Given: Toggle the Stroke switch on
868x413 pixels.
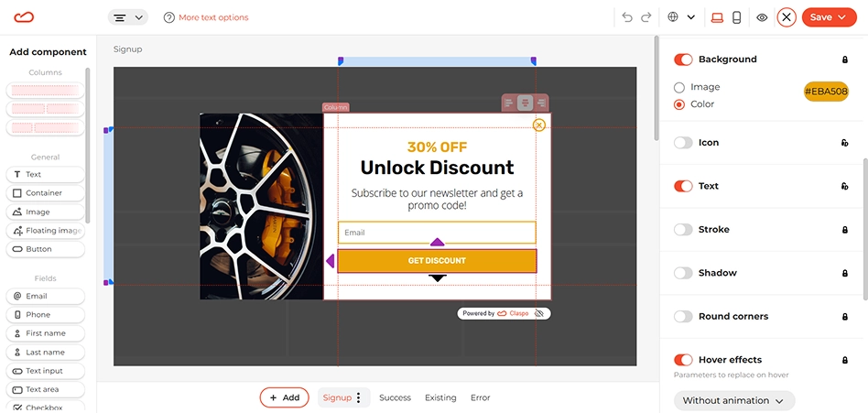Looking at the screenshot, I should point(683,229).
